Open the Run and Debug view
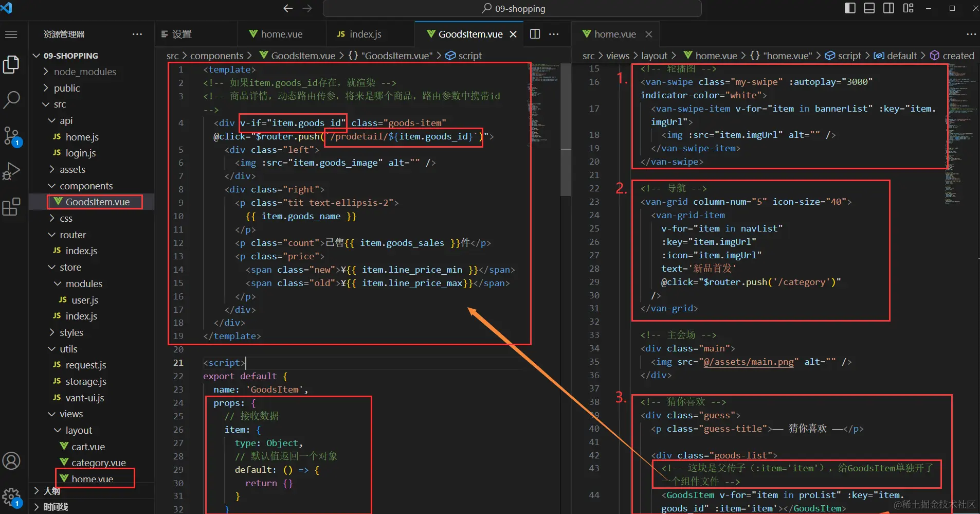This screenshot has width=980, height=514. point(11,171)
